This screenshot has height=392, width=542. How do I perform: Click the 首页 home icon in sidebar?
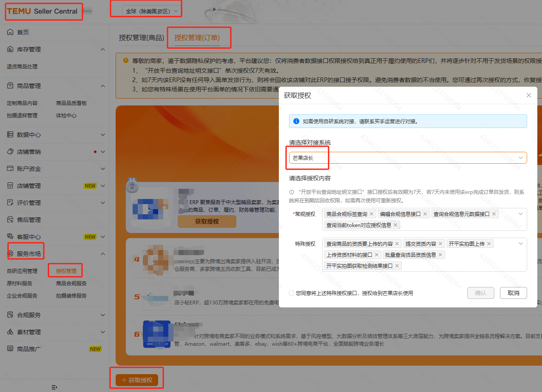pos(10,32)
